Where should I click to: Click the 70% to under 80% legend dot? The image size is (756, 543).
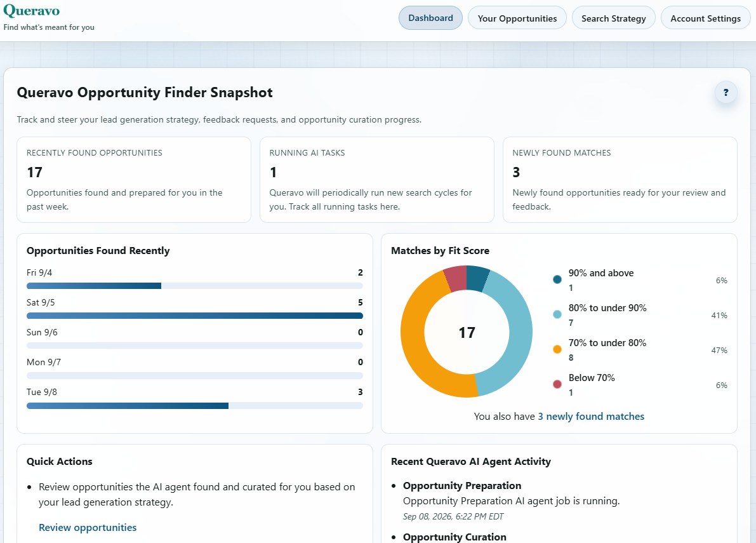pyautogui.click(x=557, y=349)
